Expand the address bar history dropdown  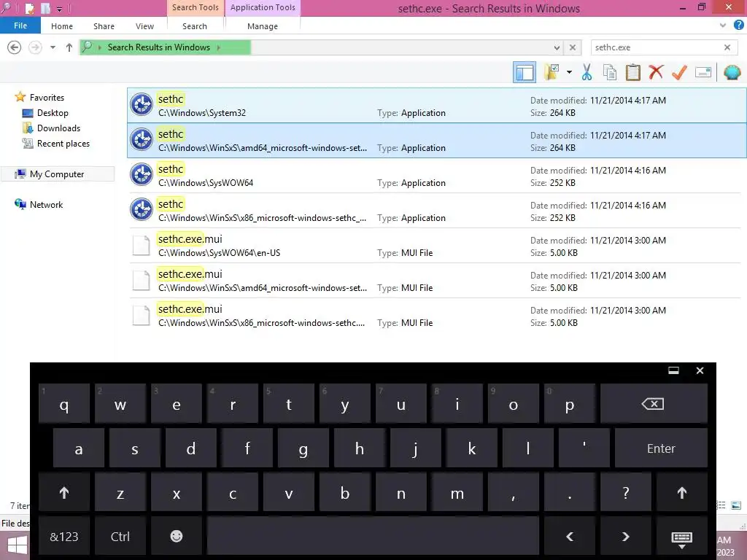[x=557, y=47]
